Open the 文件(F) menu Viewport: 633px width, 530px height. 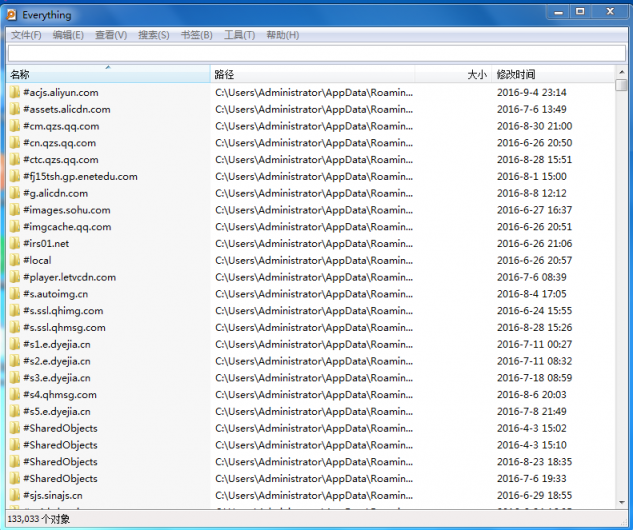click(x=26, y=35)
